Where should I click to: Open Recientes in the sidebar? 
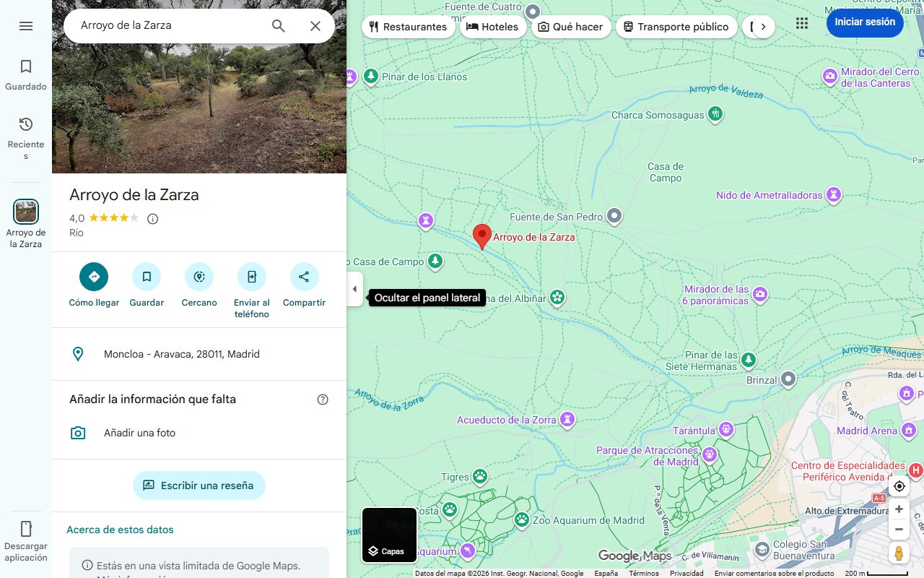pyautogui.click(x=26, y=132)
